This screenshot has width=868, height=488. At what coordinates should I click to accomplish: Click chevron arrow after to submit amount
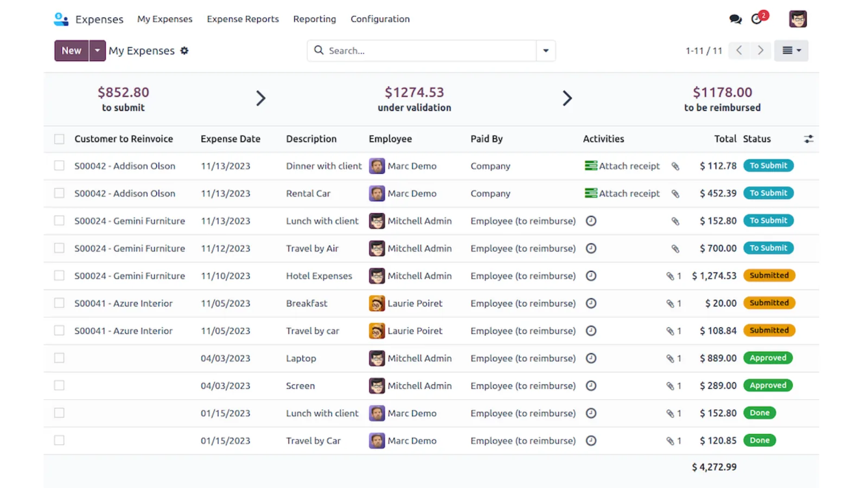click(260, 98)
